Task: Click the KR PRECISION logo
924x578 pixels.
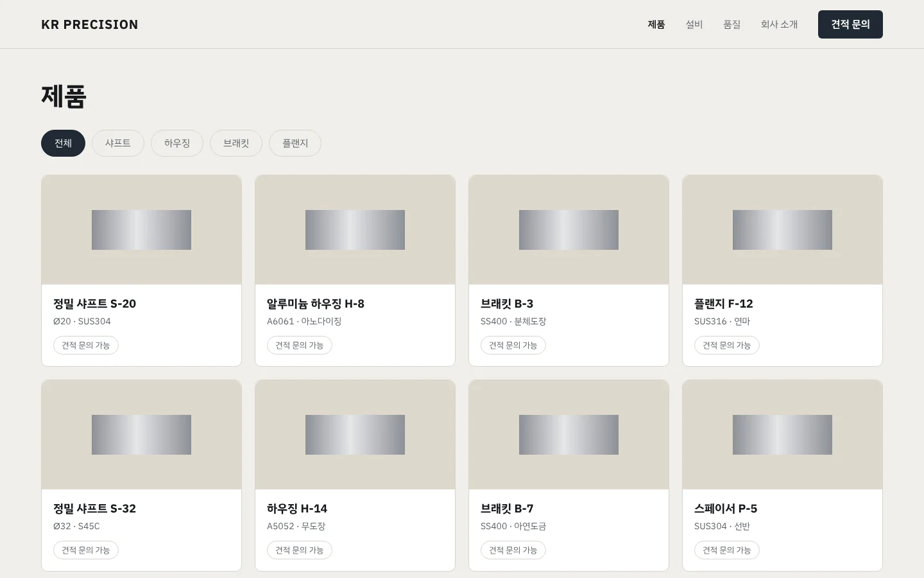Action: [90, 24]
